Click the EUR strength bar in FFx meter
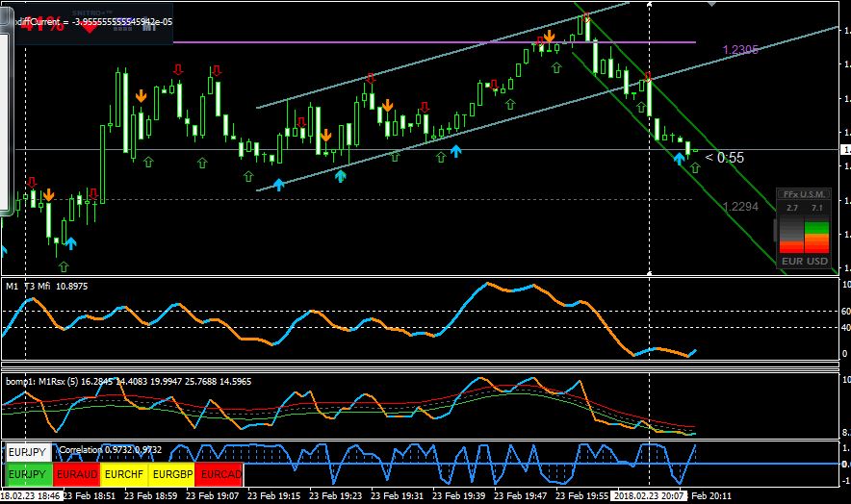The width and height of the screenshot is (851, 504). (791, 235)
